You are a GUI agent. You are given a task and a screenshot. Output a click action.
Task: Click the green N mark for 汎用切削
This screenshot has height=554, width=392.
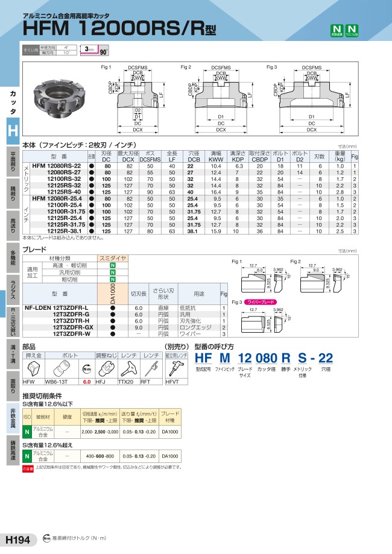(x=113, y=272)
